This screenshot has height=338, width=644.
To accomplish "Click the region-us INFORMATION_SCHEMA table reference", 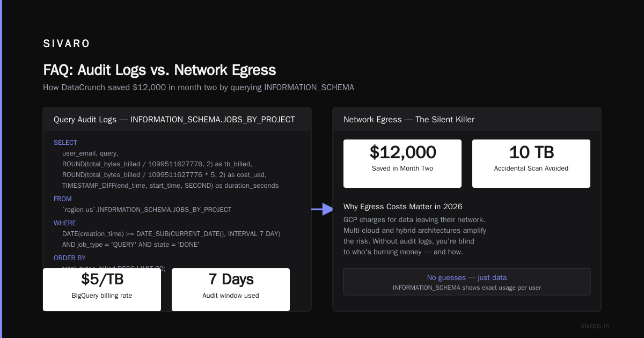I will tap(147, 210).
